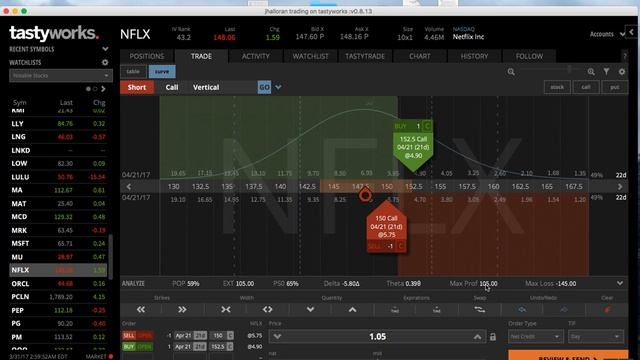Swap the order legs
640x360 pixels.
pos(480,310)
